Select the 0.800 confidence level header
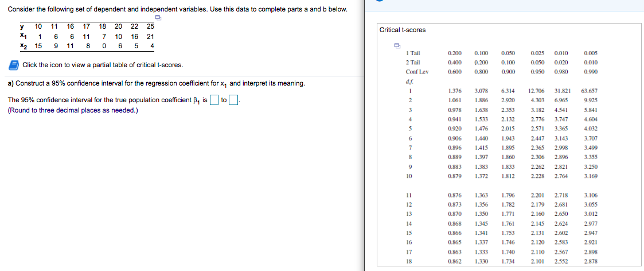This screenshot has width=644, height=271. pos(481,72)
